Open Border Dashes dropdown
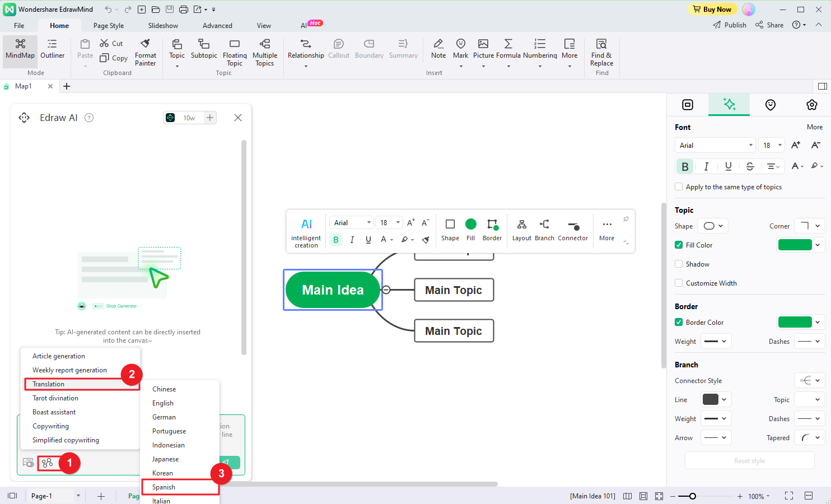Image resolution: width=831 pixels, height=504 pixels. pos(809,342)
